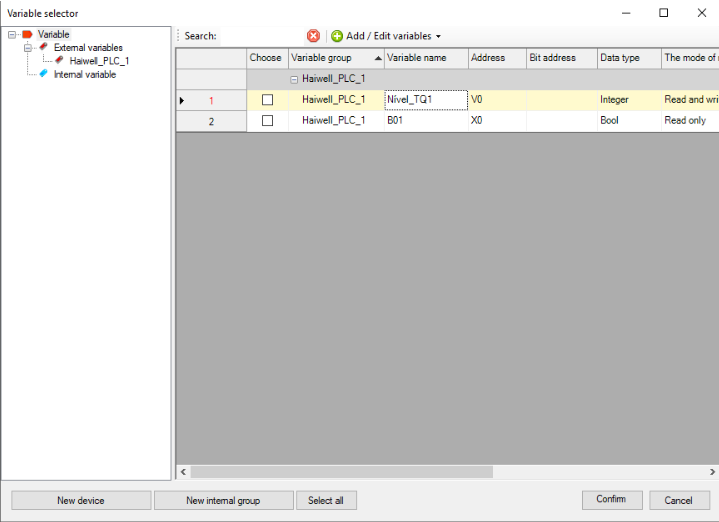Click the green Add variables plus icon
The height and width of the screenshot is (522, 719).
pos(337,36)
